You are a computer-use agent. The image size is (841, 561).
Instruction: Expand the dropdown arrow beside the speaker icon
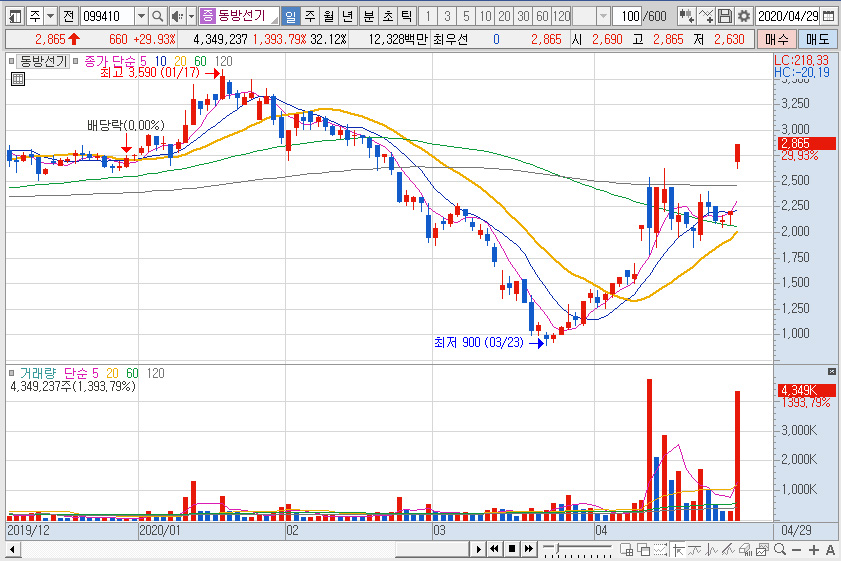(191, 16)
